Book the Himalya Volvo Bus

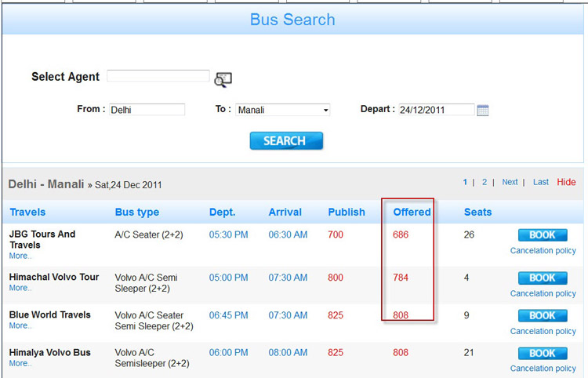coord(543,353)
